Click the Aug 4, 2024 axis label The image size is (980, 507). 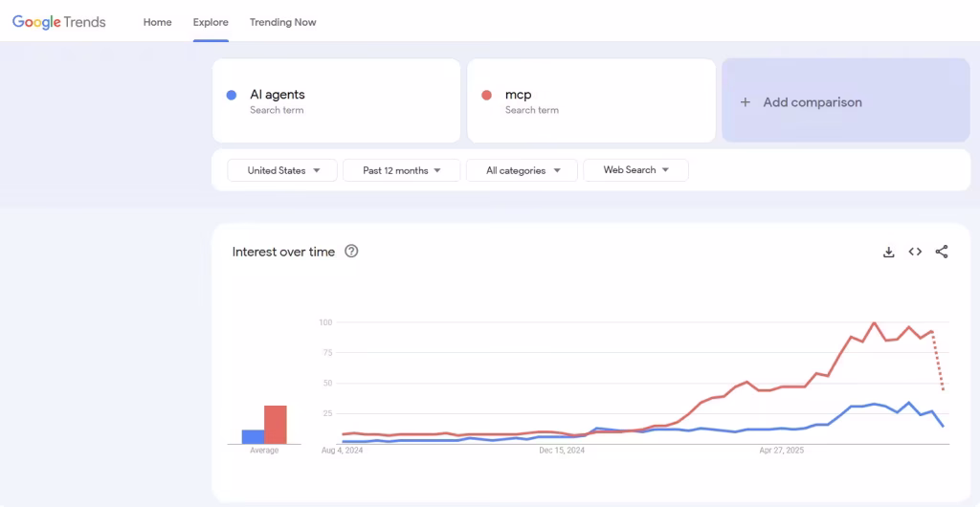[x=343, y=451]
